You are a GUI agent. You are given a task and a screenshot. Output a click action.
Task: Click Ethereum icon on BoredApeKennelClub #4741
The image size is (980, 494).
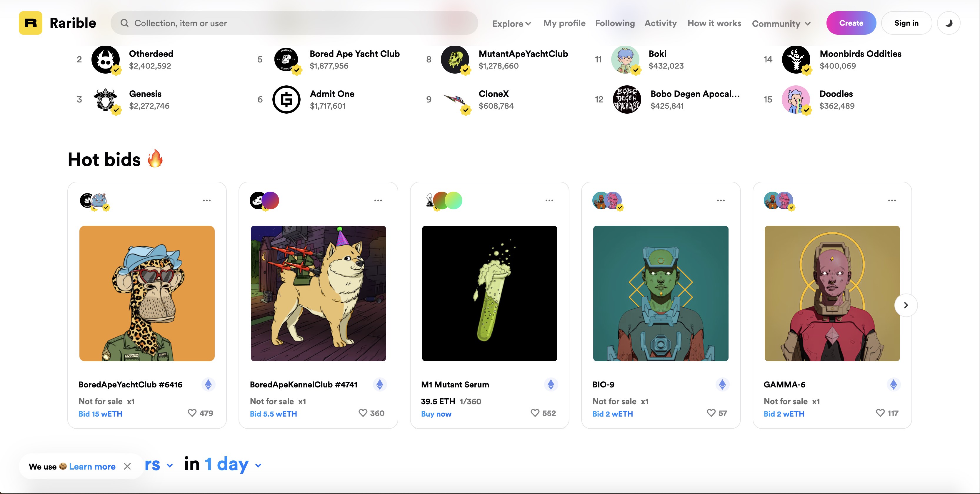point(380,384)
